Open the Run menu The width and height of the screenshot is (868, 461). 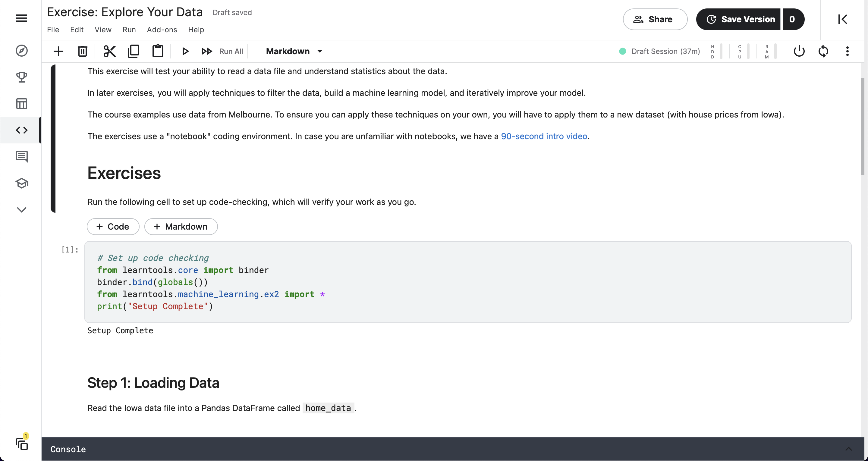[129, 30]
